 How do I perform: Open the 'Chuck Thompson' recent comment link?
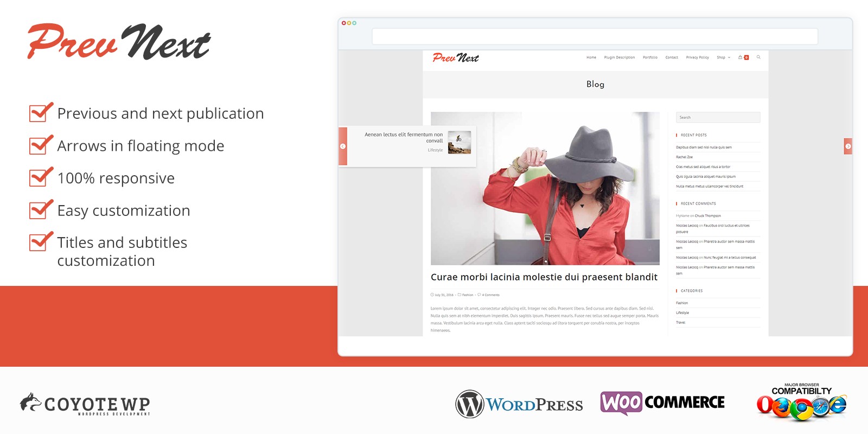(x=708, y=216)
